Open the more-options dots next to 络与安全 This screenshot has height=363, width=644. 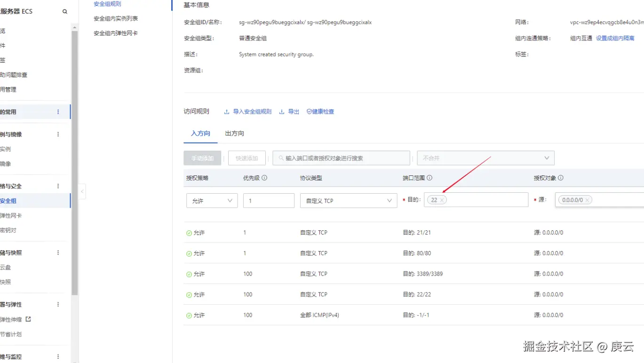coord(58,186)
